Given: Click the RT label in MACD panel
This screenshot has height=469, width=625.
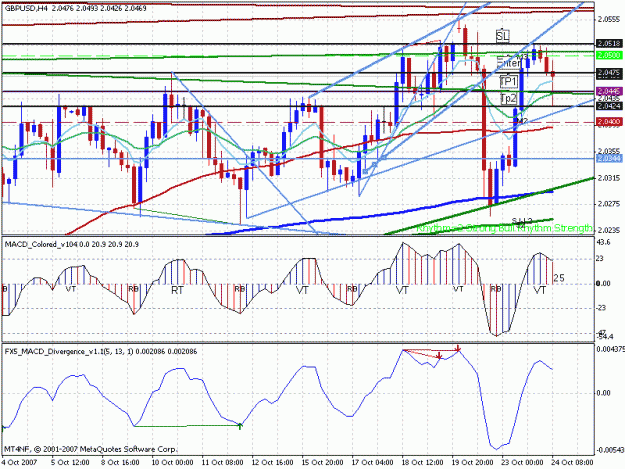Looking at the screenshot, I should point(177,290).
